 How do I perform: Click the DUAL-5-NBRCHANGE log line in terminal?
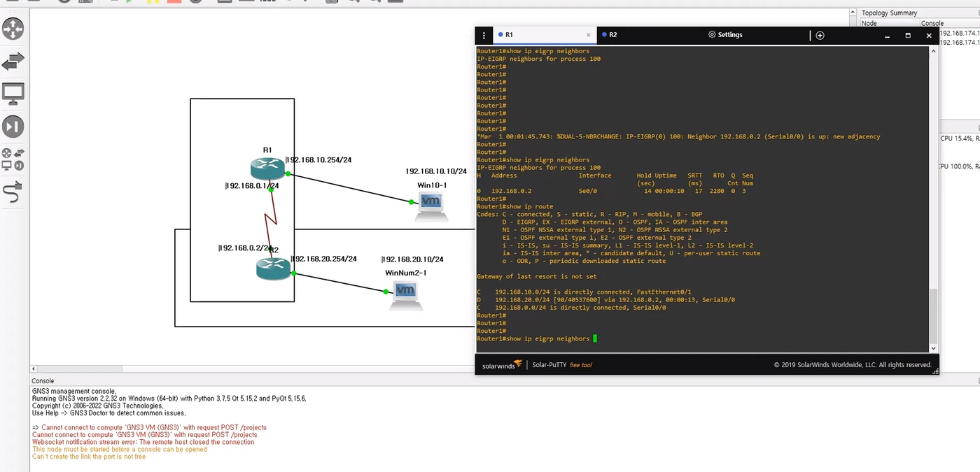tap(678, 136)
